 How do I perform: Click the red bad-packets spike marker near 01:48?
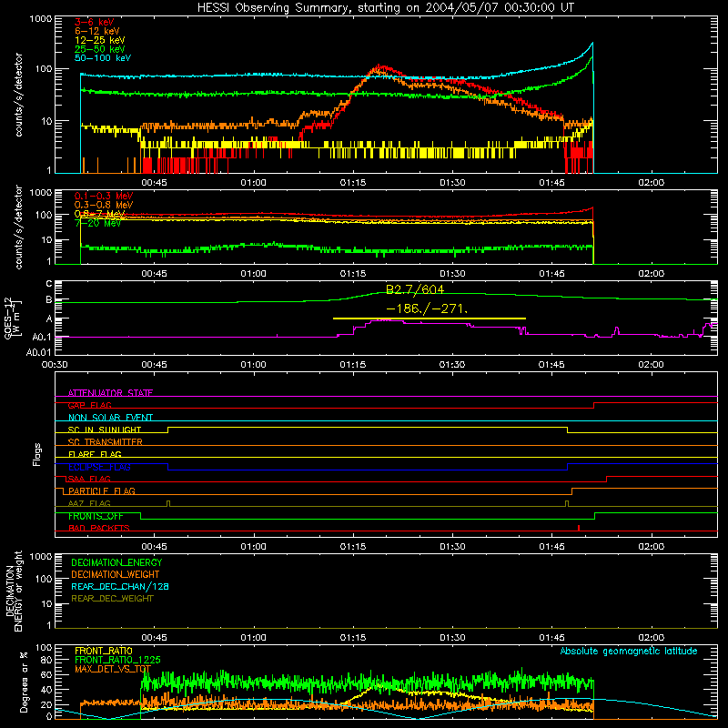coord(579,528)
